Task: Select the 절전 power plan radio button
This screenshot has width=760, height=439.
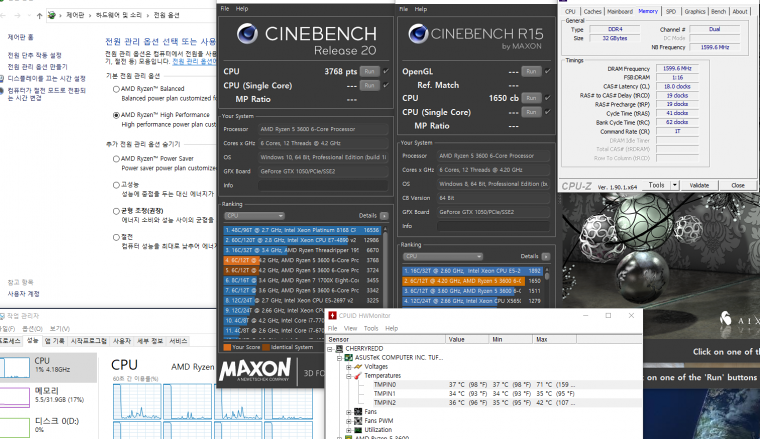Action: tap(116, 237)
